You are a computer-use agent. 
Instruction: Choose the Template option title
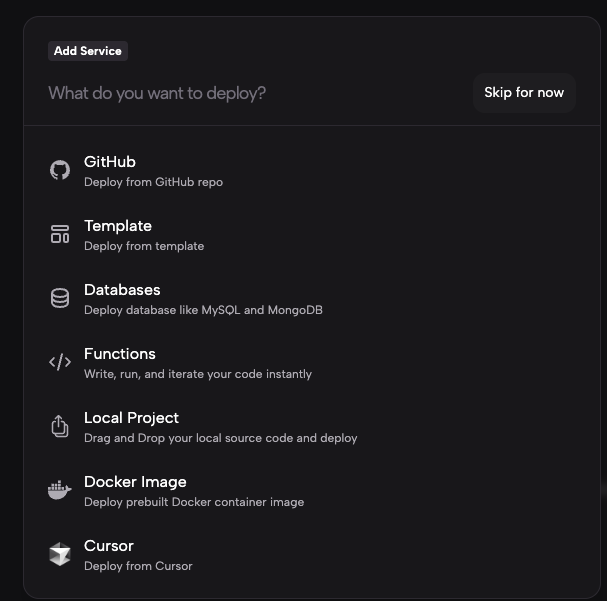click(118, 226)
